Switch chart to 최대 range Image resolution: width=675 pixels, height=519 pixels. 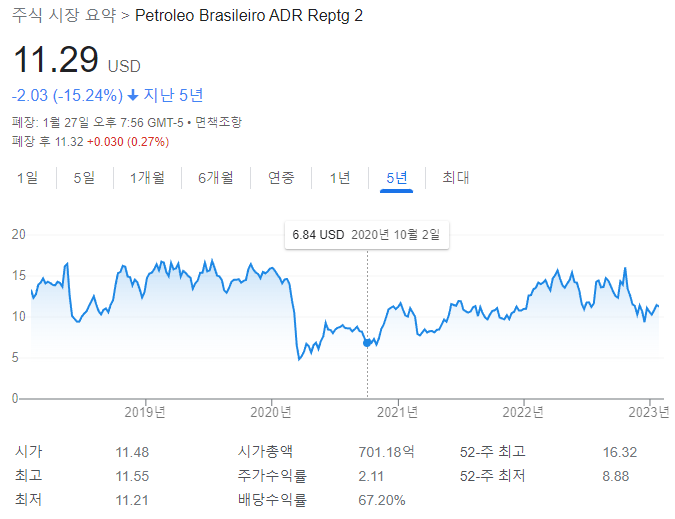456,177
